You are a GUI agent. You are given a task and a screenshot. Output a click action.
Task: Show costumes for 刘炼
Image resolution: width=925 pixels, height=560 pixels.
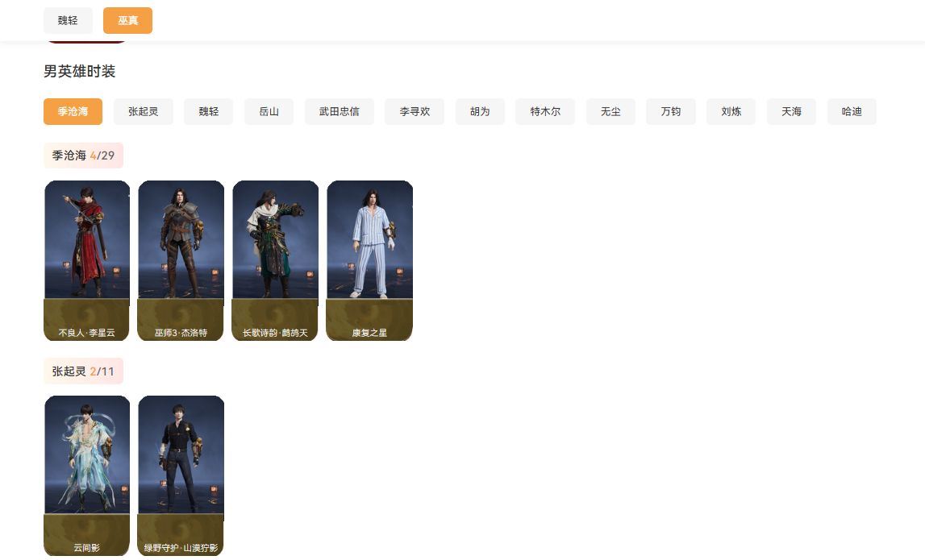coord(731,111)
